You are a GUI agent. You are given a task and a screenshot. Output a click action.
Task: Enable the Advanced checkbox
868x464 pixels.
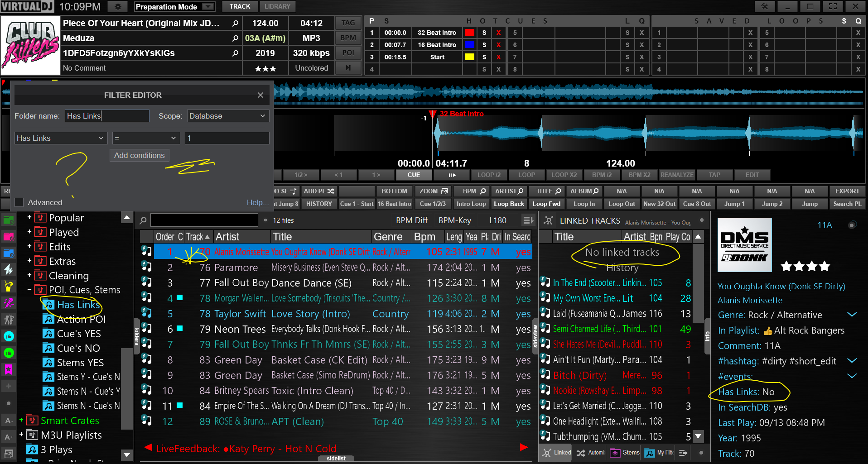19,202
